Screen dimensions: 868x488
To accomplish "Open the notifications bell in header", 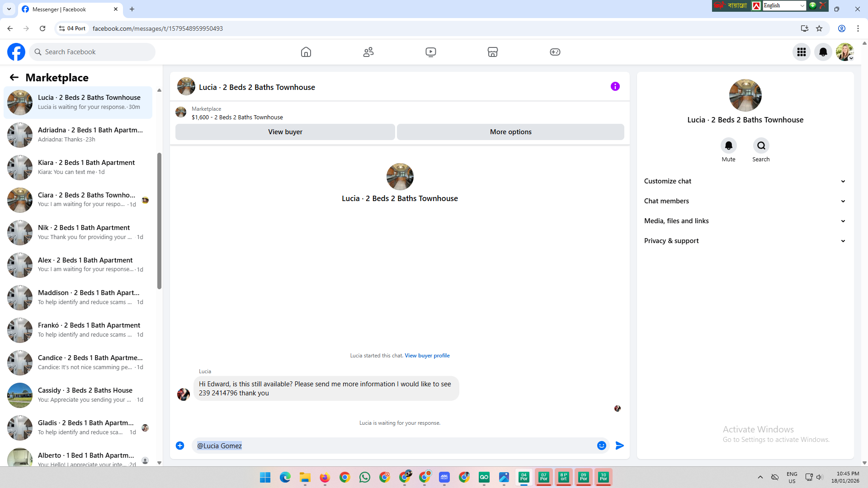I will pyautogui.click(x=823, y=52).
